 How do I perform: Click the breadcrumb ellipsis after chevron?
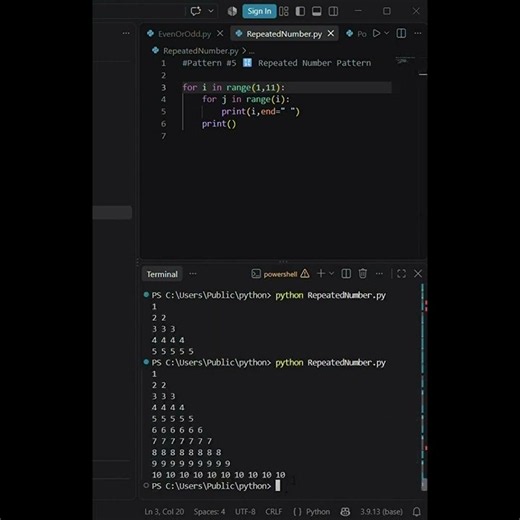pyautogui.click(x=252, y=52)
